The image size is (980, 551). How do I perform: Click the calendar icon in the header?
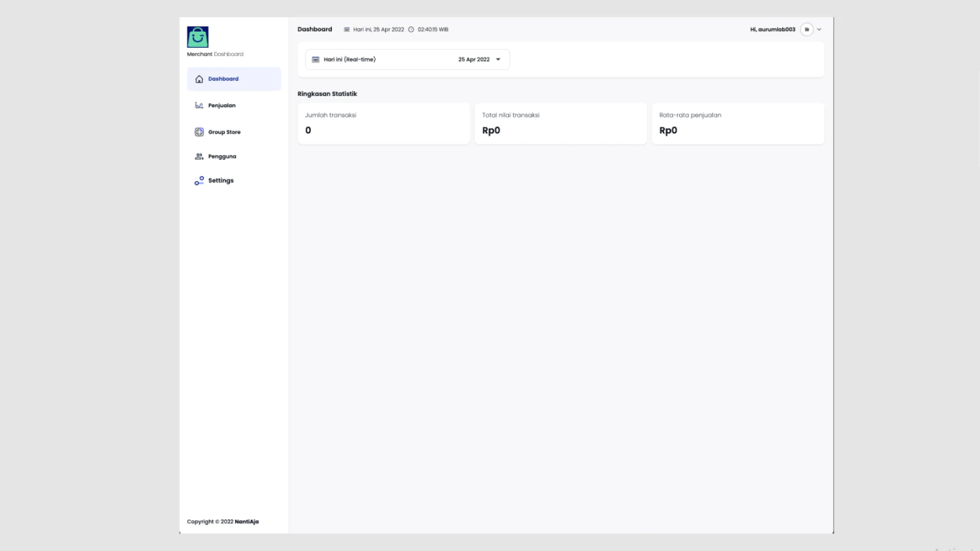click(347, 29)
